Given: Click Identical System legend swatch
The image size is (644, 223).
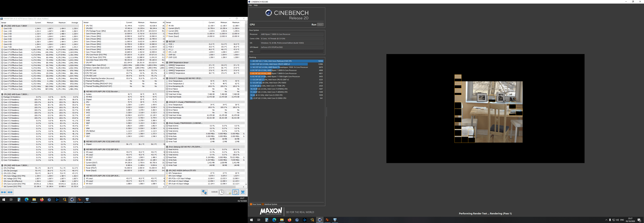Looking at the screenshot, I should 263,204.
